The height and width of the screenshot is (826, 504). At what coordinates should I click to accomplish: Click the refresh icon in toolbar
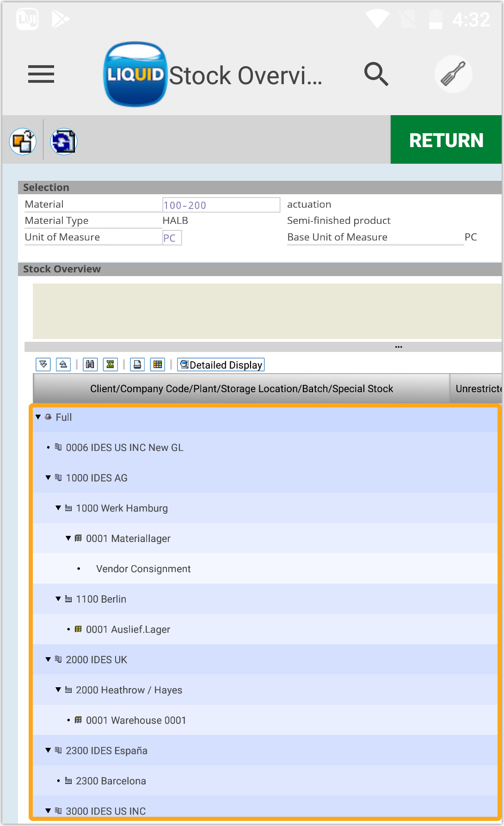point(64,142)
